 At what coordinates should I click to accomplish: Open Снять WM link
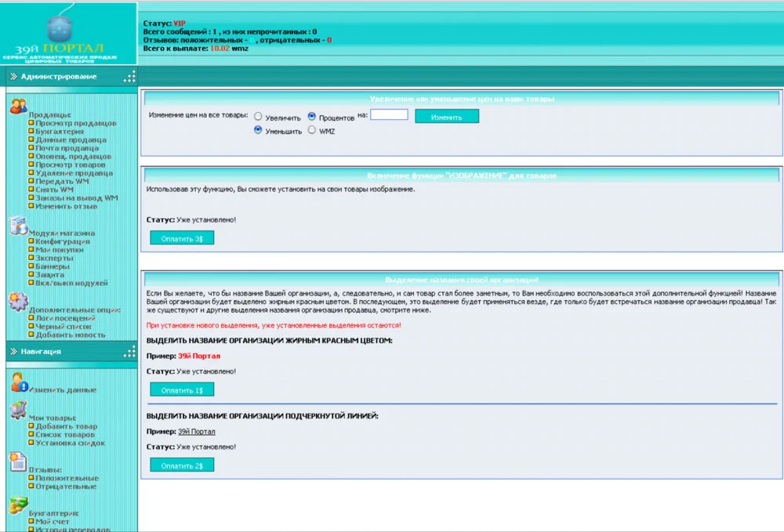[x=55, y=190]
